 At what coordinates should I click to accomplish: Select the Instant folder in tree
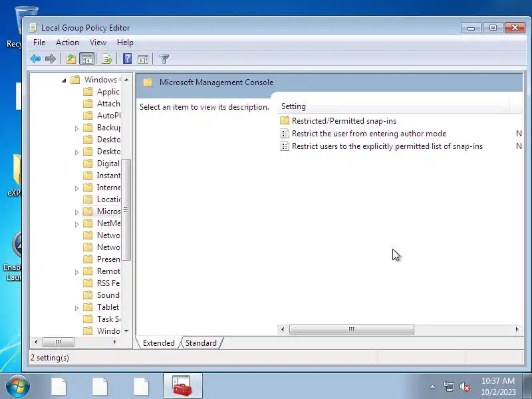[102, 176]
